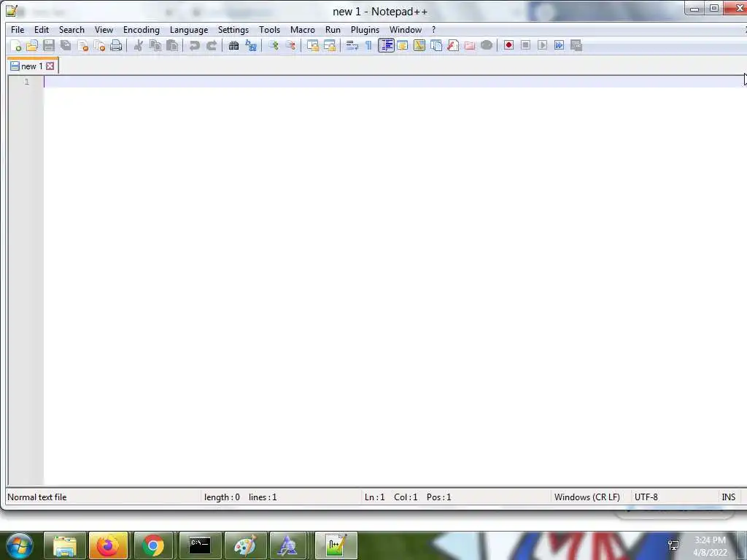This screenshot has height=560, width=747.
Task: Open the ? help menu
Action: point(433,29)
